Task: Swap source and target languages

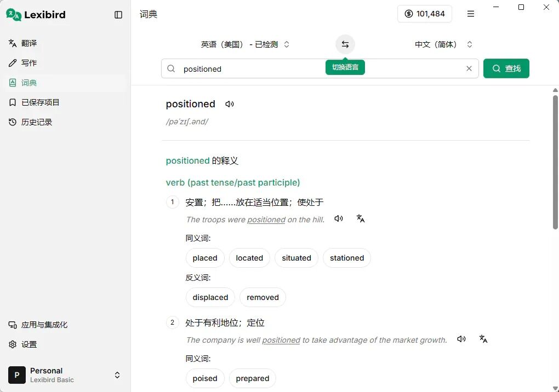Action: (345, 44)
